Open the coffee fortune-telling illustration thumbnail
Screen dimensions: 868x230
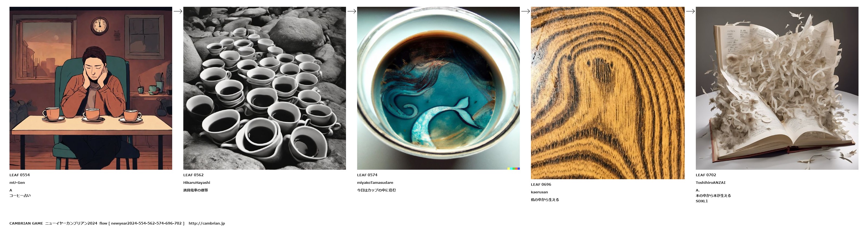click(91, 88)
